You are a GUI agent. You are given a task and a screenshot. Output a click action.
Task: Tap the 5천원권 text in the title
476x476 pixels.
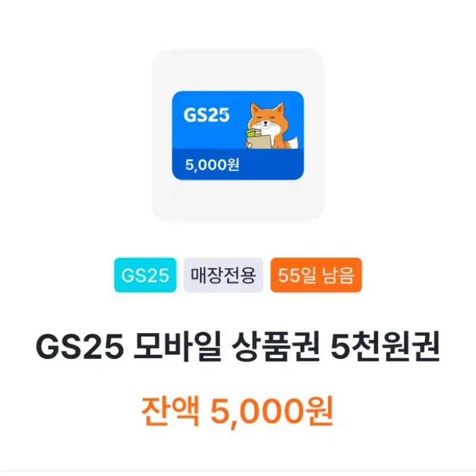pyautogui.click(x=385, y=346)
